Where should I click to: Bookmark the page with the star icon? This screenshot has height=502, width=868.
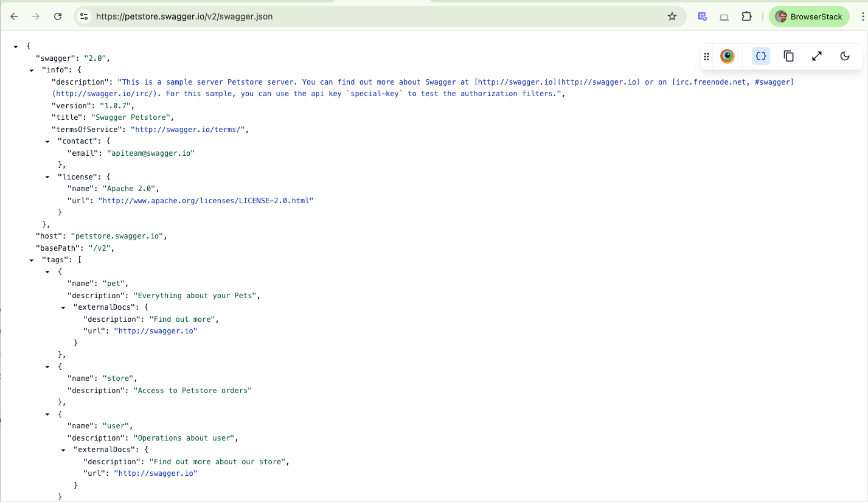pos(672,16)
